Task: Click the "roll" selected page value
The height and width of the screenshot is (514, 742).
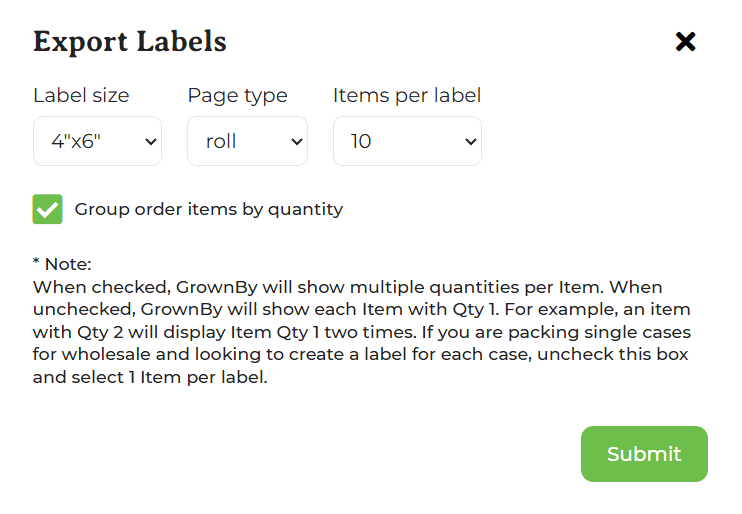Action: (221, 142)
